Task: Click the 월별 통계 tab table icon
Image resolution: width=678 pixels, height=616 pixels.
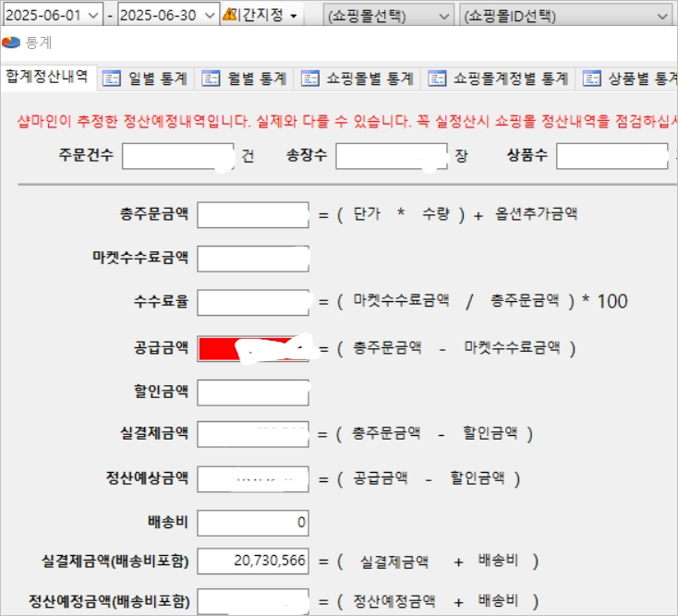Action: coord(211,79)
